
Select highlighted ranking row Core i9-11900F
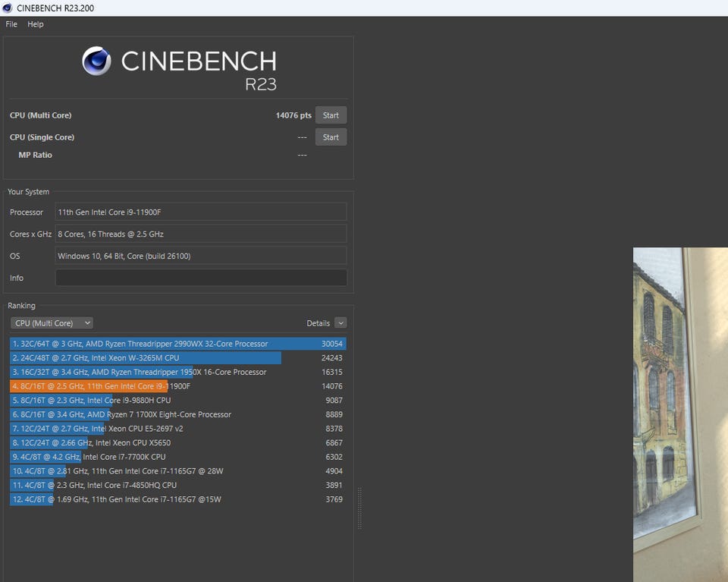177,386
